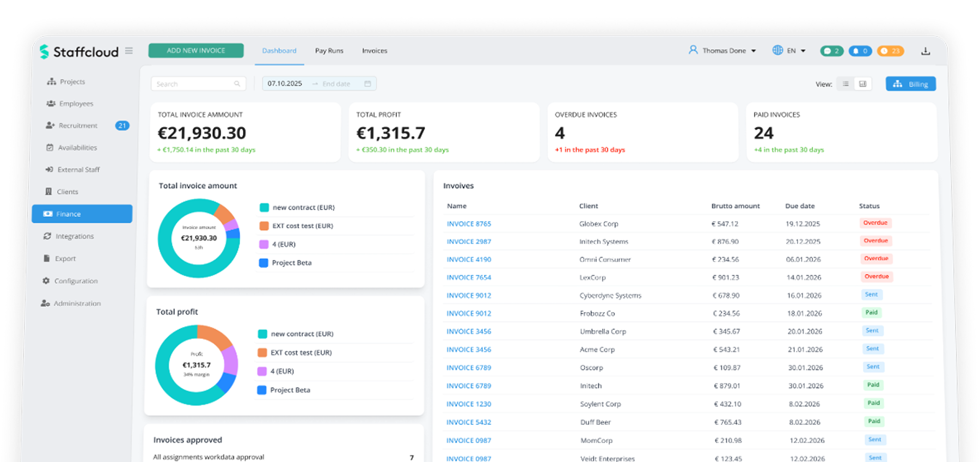Open INVOICE 1230 link

tap(469, 404)
